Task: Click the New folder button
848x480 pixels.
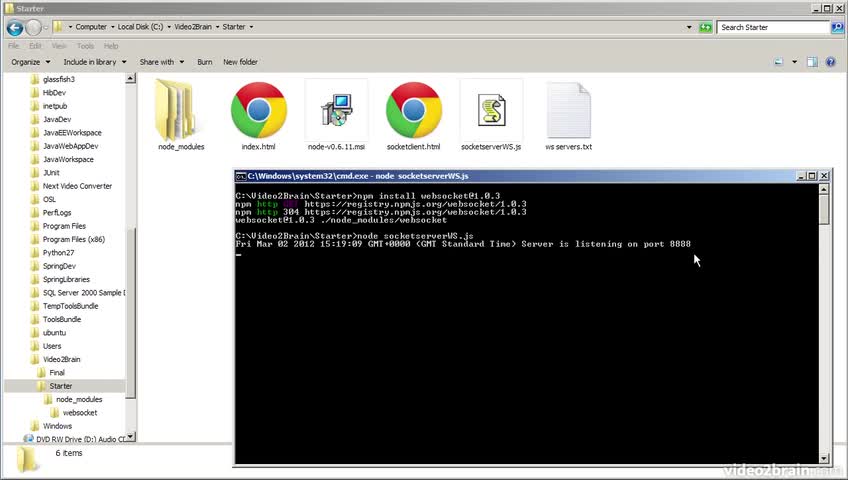Action: click(240, 62)
